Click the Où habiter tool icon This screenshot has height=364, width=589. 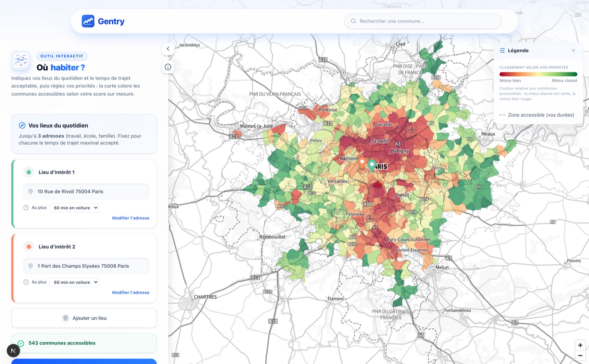coord(21,60)
